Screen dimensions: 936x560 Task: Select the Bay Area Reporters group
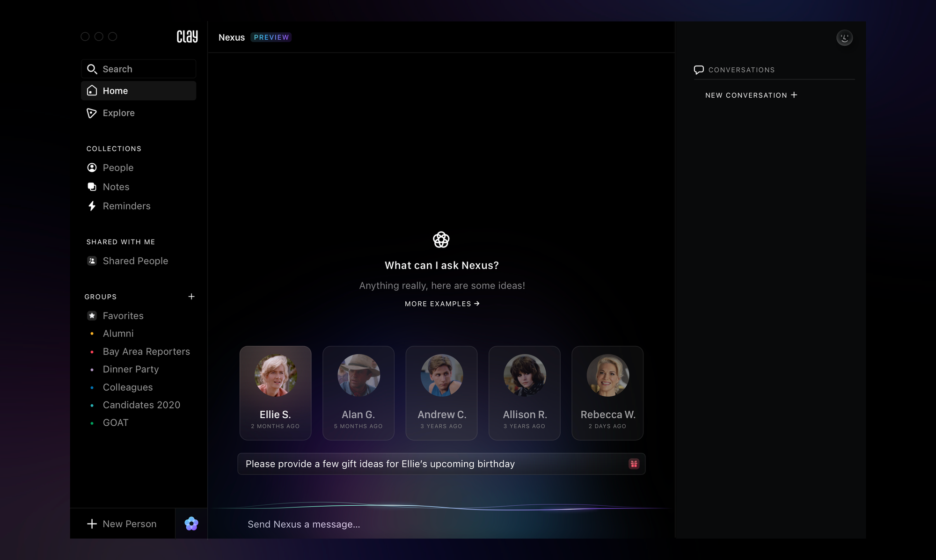146,351
